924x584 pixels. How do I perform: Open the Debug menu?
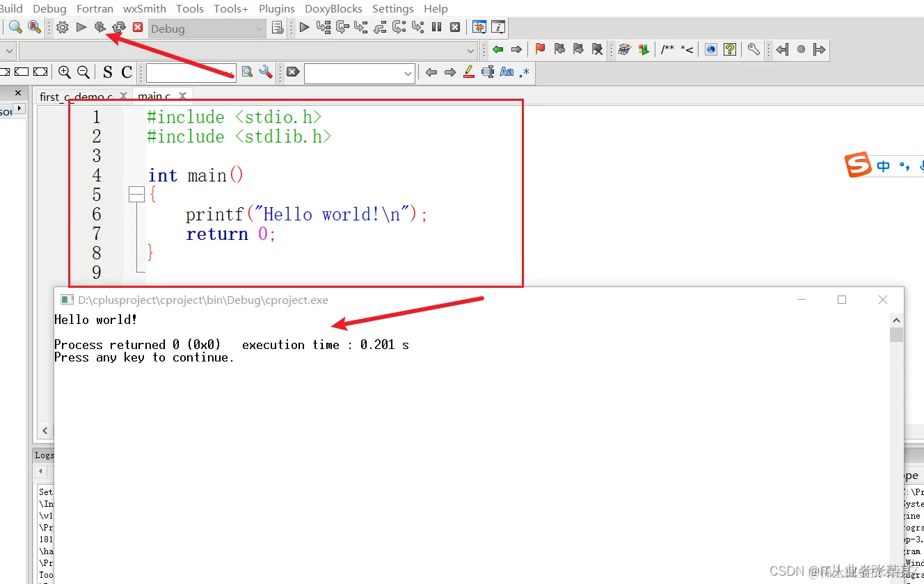(x=50, y=8)
